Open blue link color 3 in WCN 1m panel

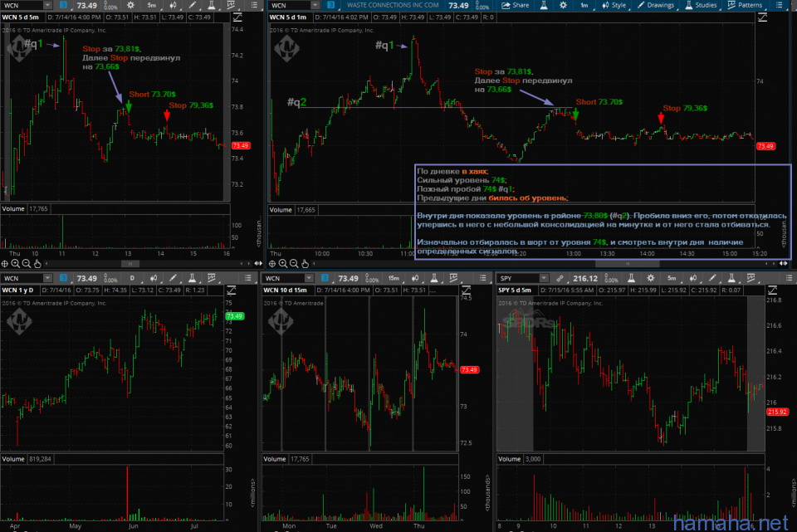point(331,5)
